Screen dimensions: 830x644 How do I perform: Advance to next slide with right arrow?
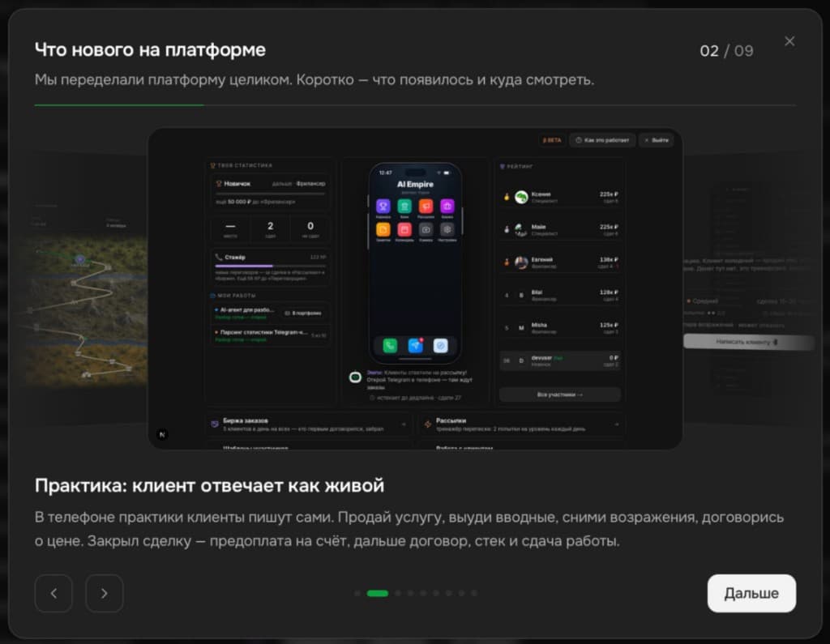[105, 593]
